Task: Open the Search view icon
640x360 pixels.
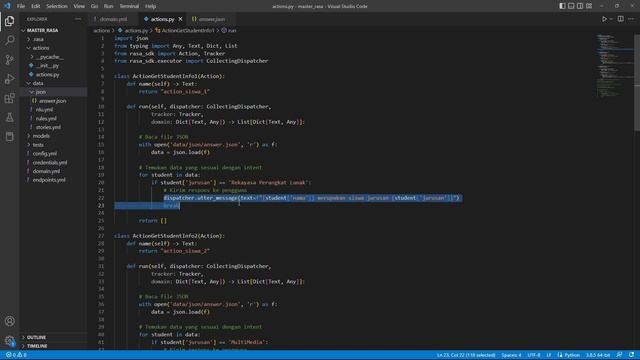Action: pos(9,40)
